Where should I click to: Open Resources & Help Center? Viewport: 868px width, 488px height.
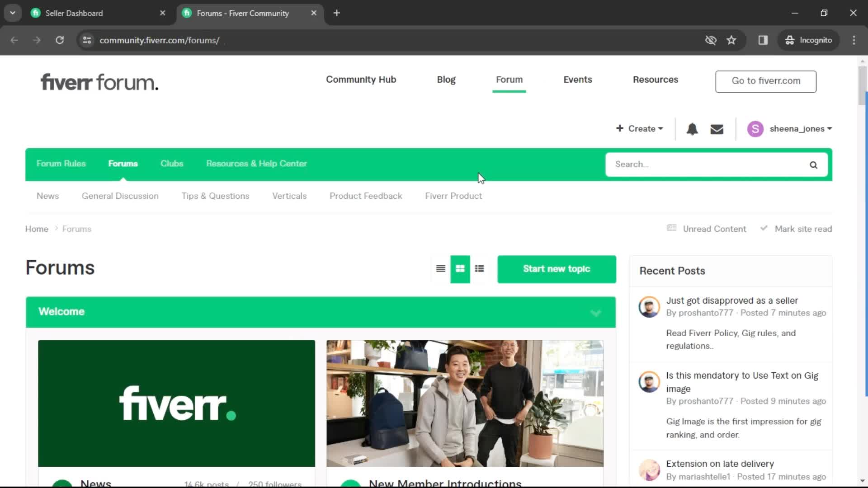click(x=256, y=164)
